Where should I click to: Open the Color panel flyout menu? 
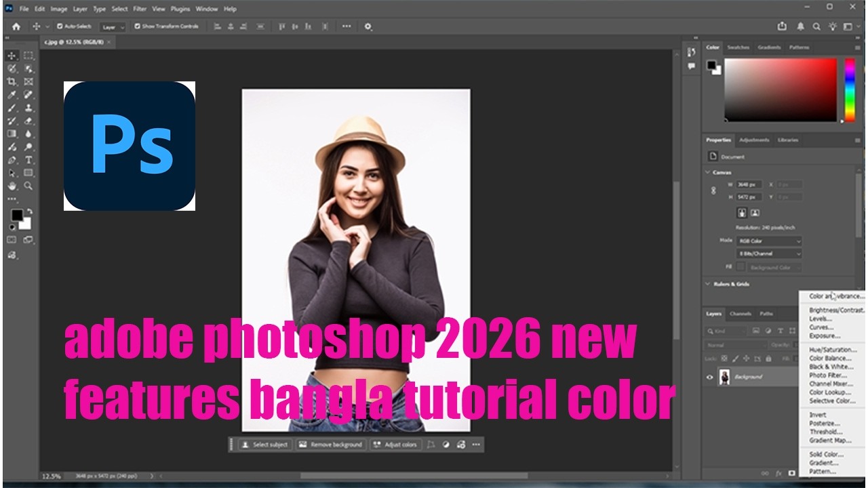tap(858, 47)
